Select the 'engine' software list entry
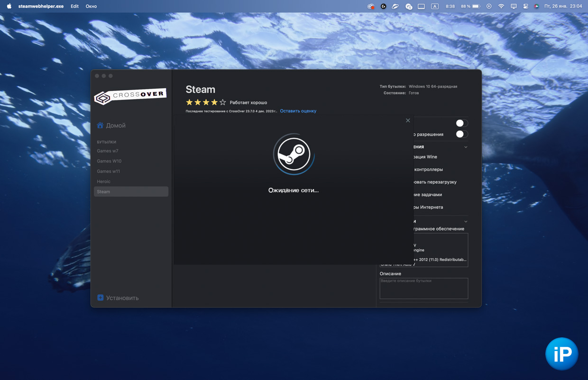588x380 pixels. pyautogui.click(x=419, y=250)
